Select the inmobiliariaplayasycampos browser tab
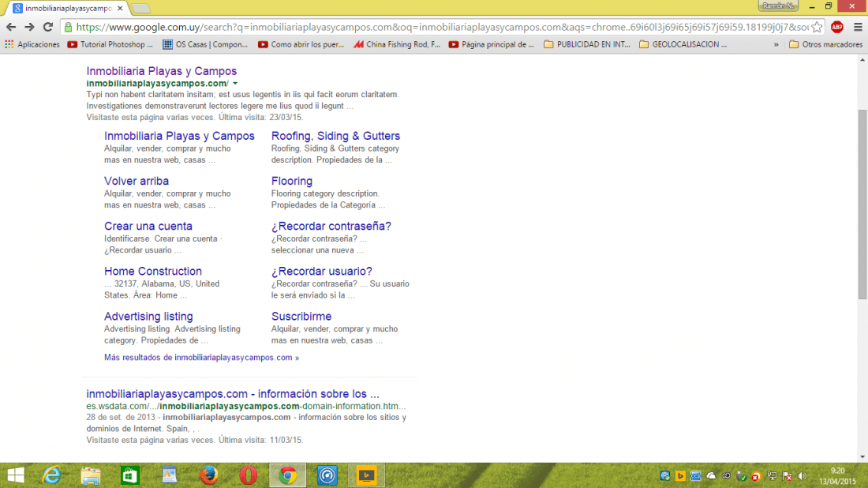Viewport: 868px width, 488px height. coord(68,9)
